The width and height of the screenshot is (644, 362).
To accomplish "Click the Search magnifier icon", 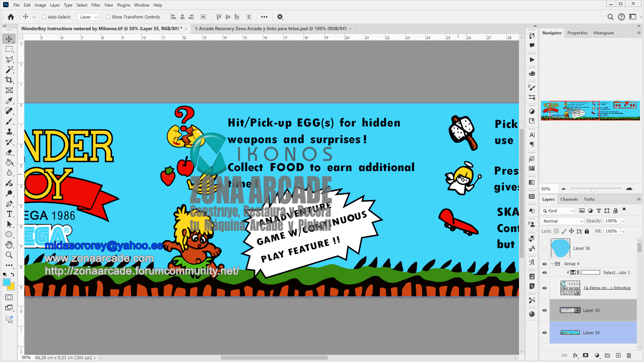I will (x=610, y=17).
